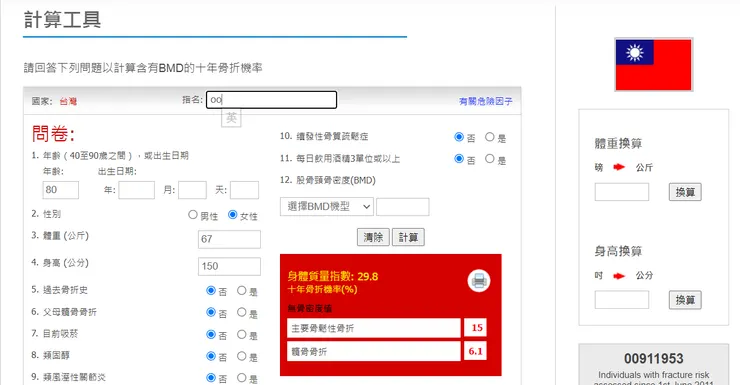This screenshot has width=740, height=385.
Task: Click the 12. 股骨頸骨密度(BMD) label
Action: (x=328, y=180)
